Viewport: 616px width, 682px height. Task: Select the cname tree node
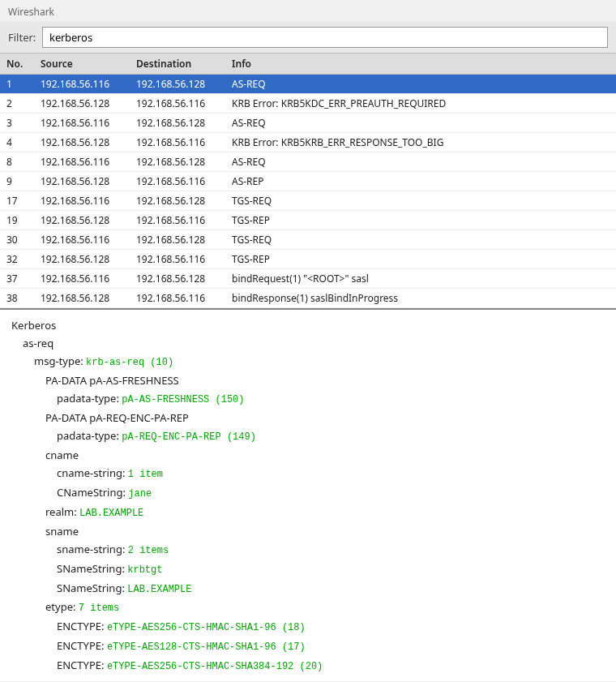click(62, 456)
